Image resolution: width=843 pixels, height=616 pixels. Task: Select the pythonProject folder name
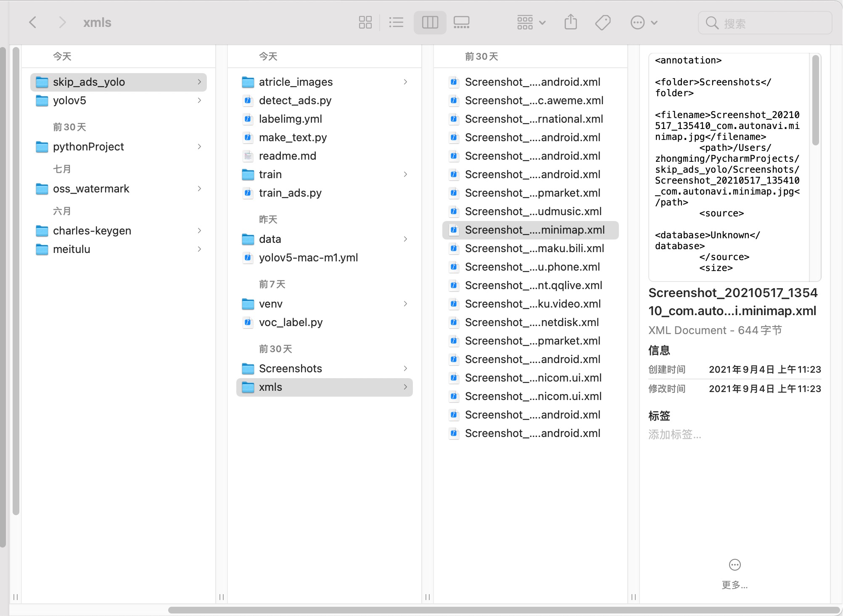click(88, 147)
